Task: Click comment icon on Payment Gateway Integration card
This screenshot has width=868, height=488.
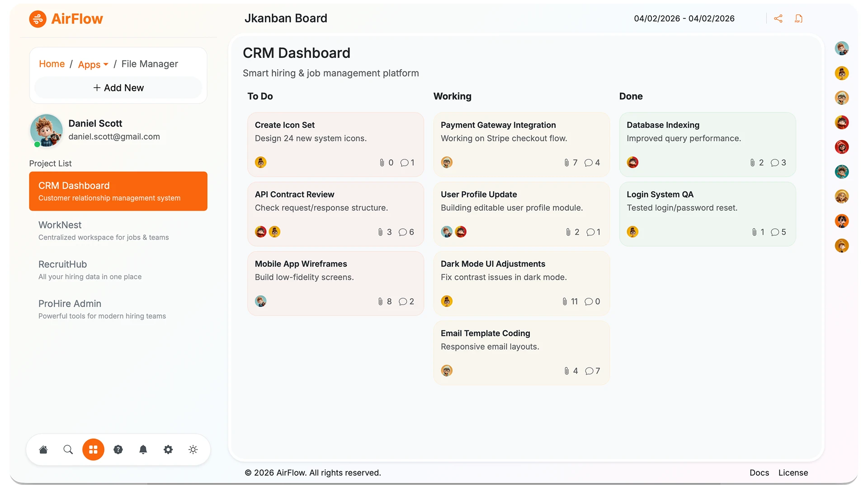Action: pos(589,163)
